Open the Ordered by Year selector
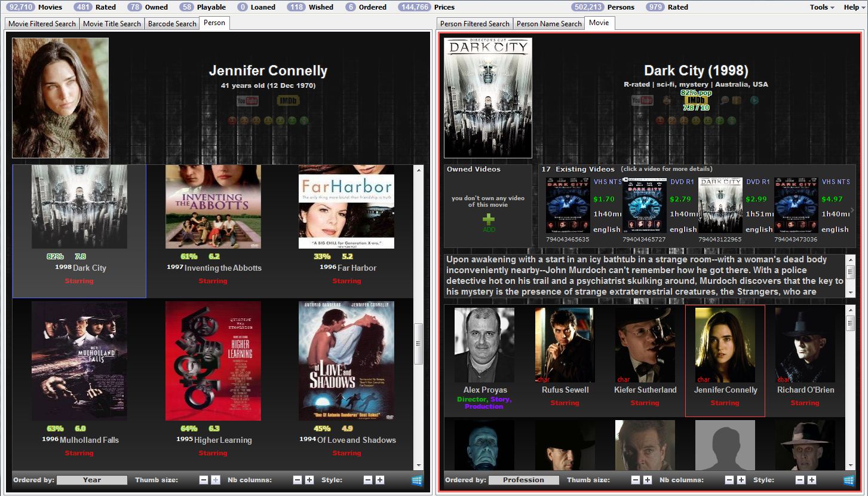This screenshot has width=868, height=496. (x=92, y=480)
